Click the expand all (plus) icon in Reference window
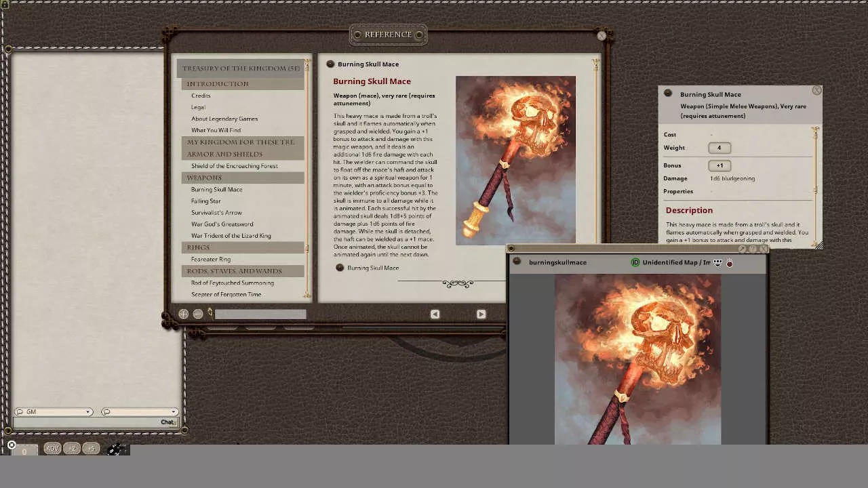This screenshot has width=868, height=488. pos(183,314)
